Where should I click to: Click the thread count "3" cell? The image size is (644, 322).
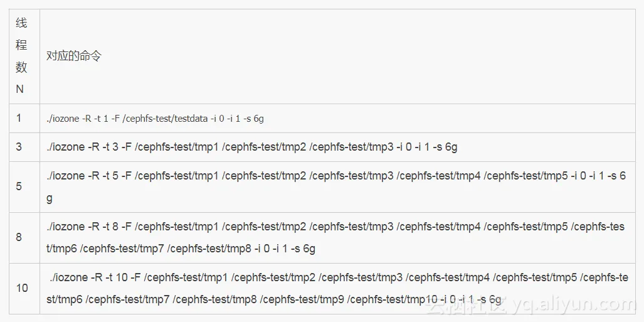[x=19, y=147]
